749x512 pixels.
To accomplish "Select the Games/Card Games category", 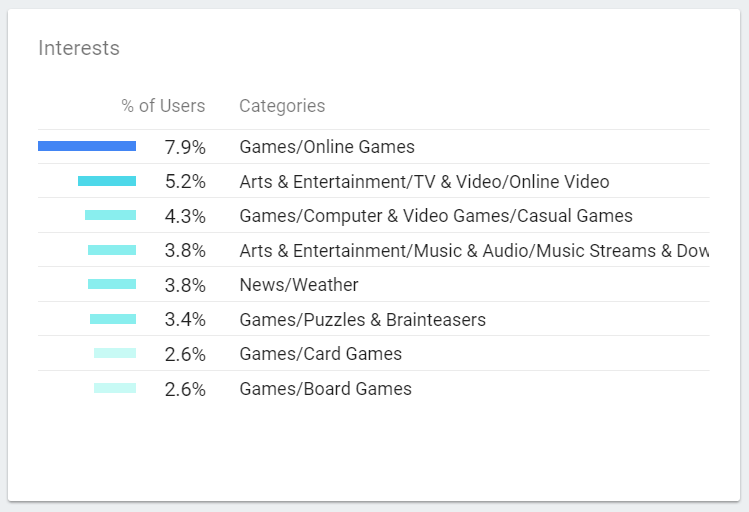I will tap(320, 354).
